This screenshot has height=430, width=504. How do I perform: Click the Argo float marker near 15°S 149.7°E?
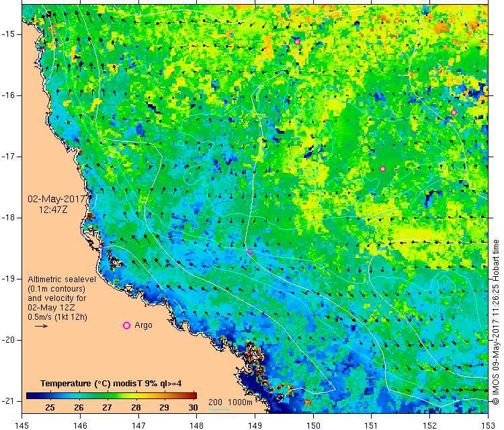click(297, 42)
